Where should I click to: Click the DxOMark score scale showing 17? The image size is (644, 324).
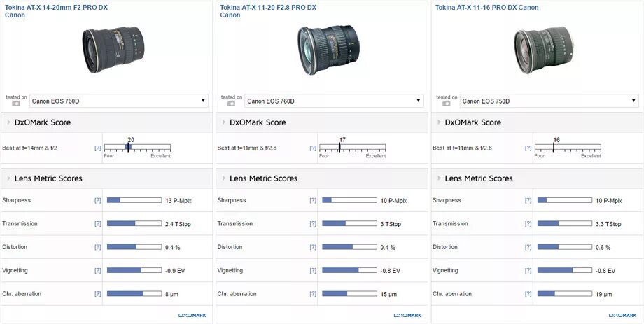[x=352, y=148]
